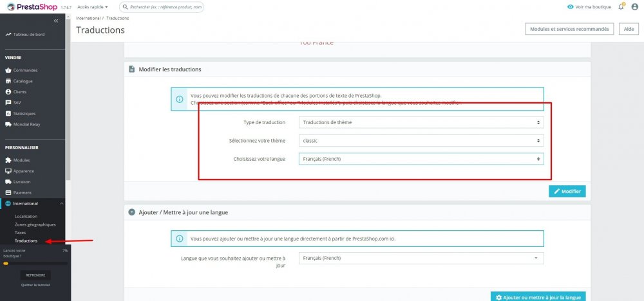Open the Commandes menu
Image resolution: width=644 pixels, height=301 pixels.
[x=26, y=71]
